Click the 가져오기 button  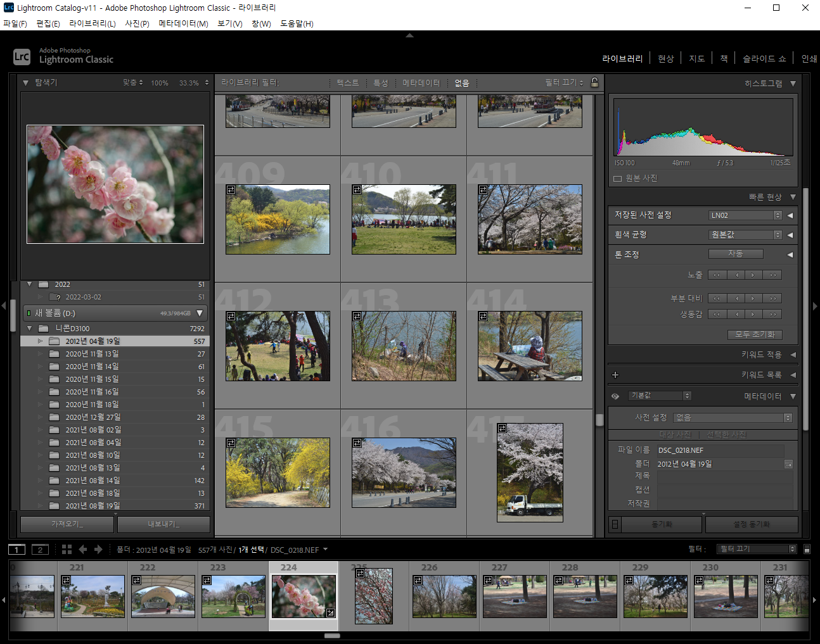[67, 524]
